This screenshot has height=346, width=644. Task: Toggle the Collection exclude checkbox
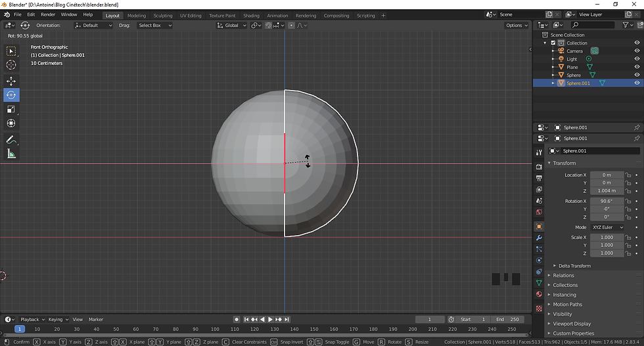point(553,43)
